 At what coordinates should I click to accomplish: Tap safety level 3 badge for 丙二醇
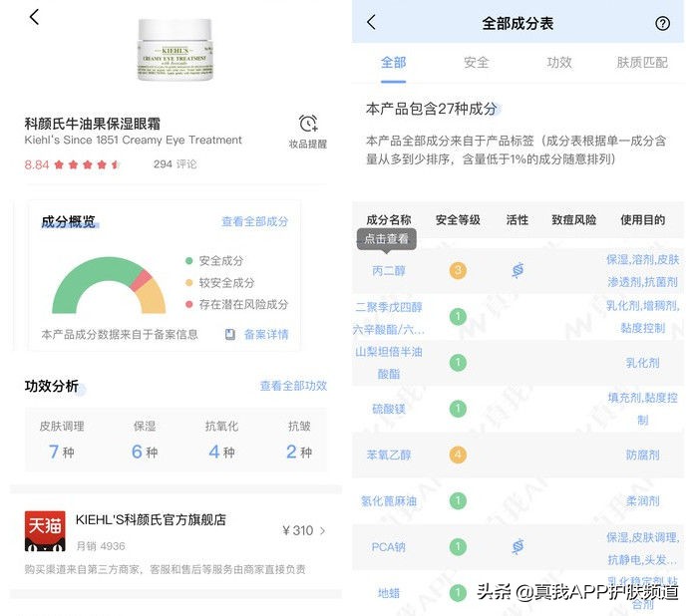point(458,270)
